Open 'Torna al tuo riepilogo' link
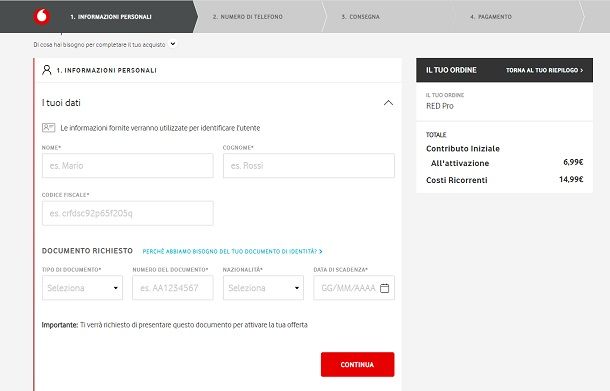610x391 pixels. click(544, 70)
